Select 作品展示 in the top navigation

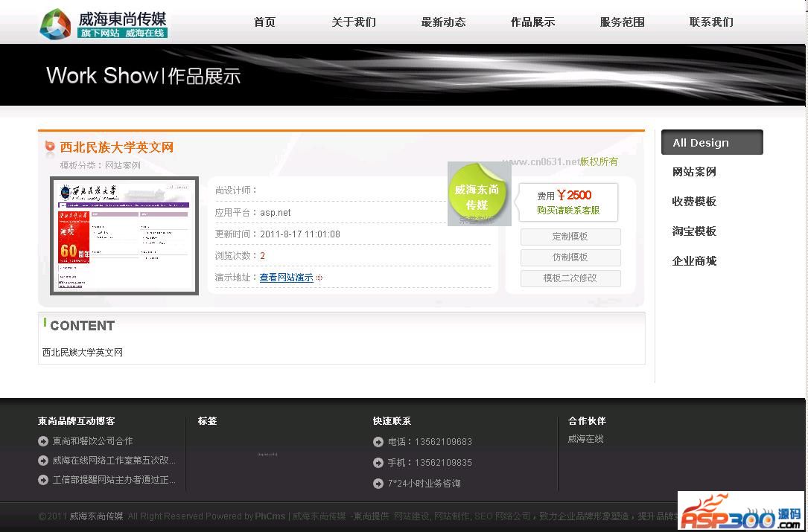tap(532, 22)
